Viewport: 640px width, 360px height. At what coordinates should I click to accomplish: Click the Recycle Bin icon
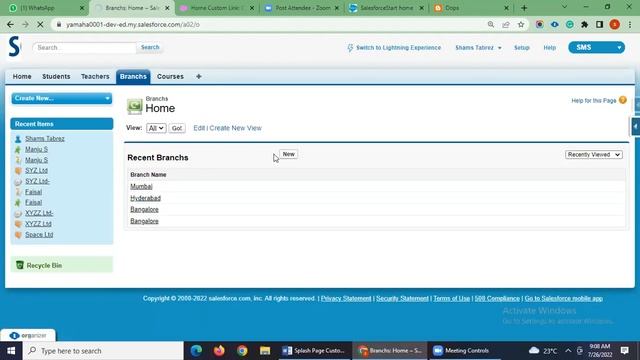(x=19, y=265)
